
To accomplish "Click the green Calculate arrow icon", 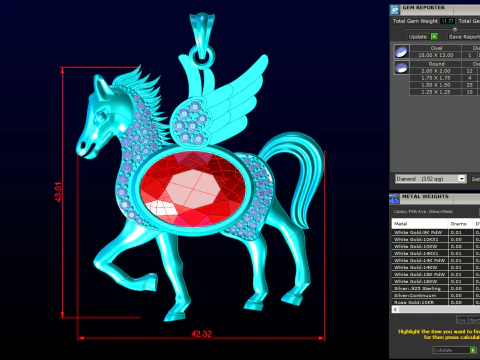I will tap(473, 350).
